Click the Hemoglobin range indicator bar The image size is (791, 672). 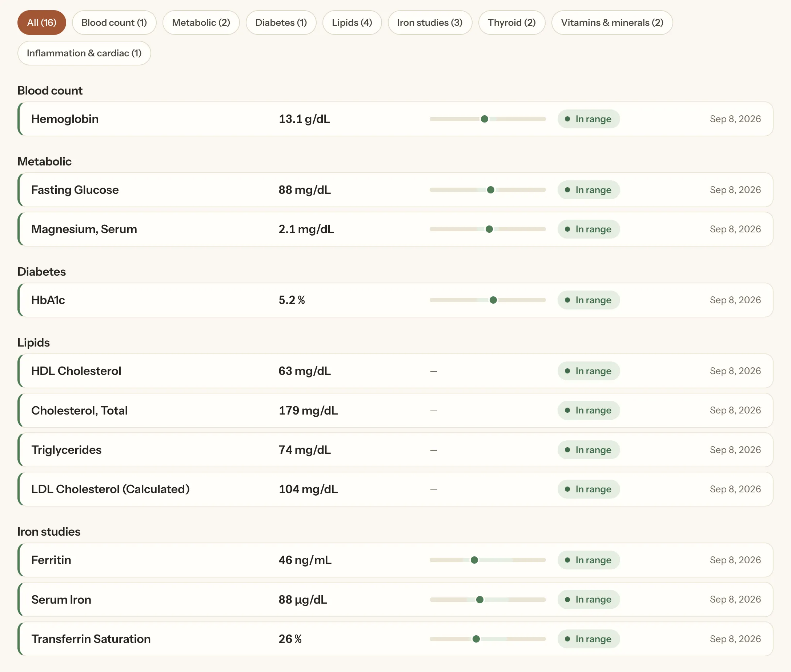pos(487,119)
